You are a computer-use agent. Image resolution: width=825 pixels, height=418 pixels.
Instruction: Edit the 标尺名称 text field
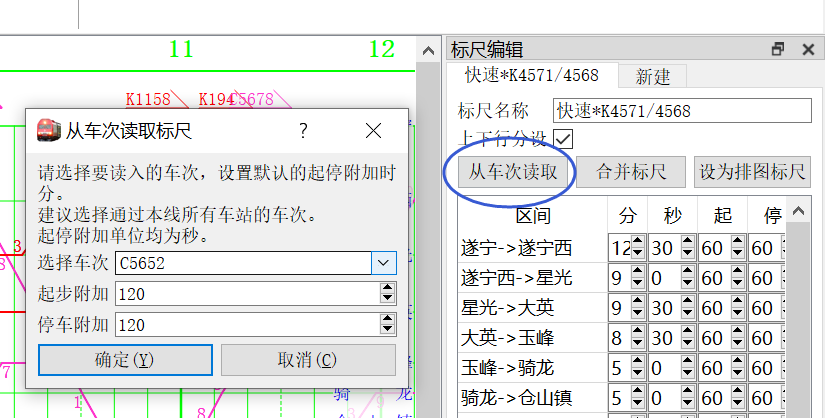(682, 111)
